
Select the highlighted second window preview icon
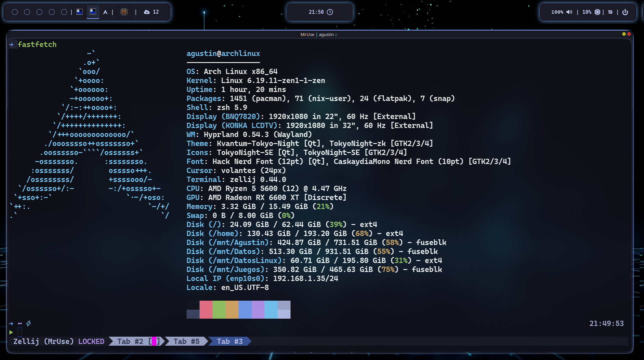pyautogui.click(x=93, y=11)
